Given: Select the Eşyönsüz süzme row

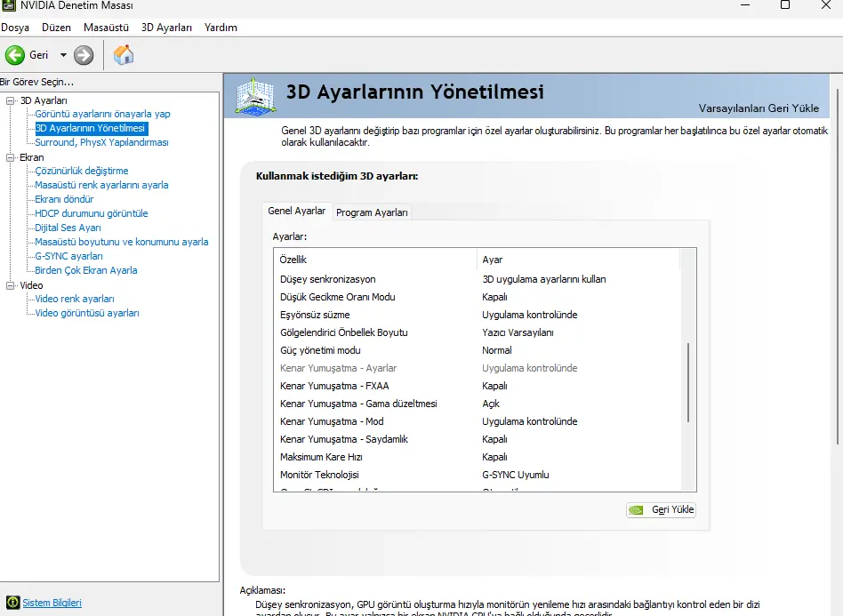Looking at the screenshot, I should (x=477, y=315).
